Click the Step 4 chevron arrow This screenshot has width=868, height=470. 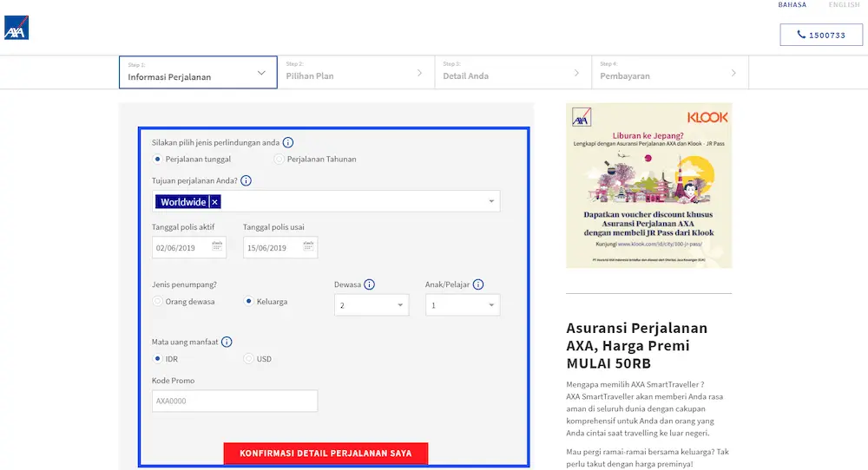(x=733, y=73)
